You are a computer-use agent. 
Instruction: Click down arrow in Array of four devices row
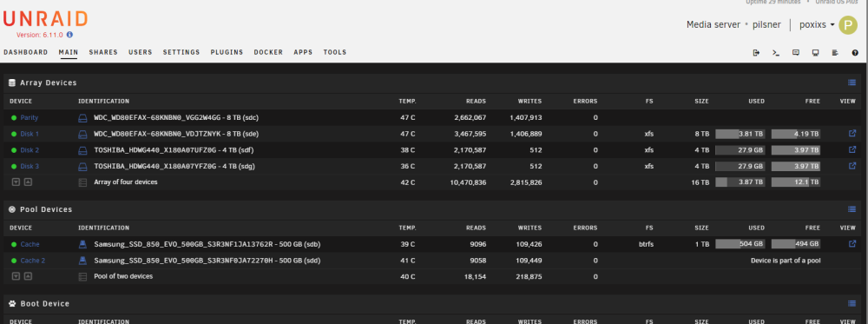click(16, 182)
